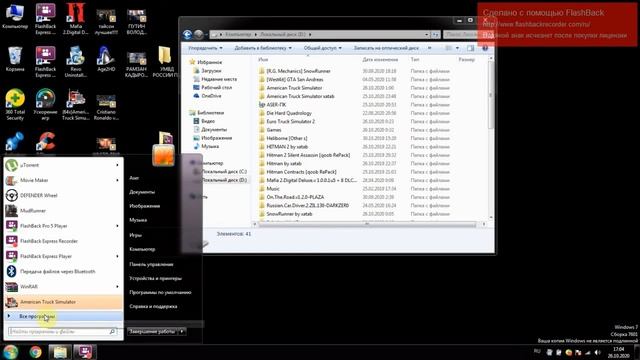640x360 pixels.
Task: Open the Общий доступ dropdown
Action: pos(322,48)
